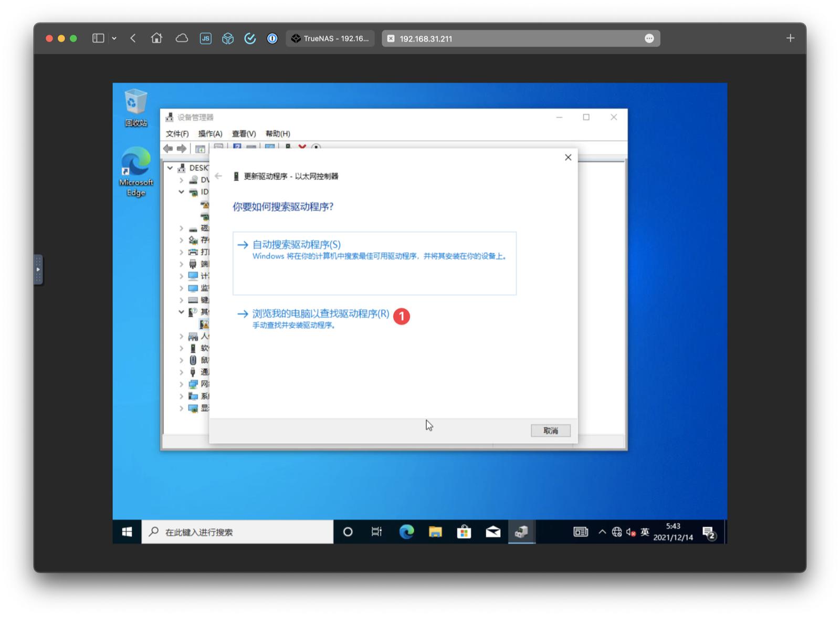Click the Windows search box 在此键入进行搜索
The image size is (840, 617).
236,531
